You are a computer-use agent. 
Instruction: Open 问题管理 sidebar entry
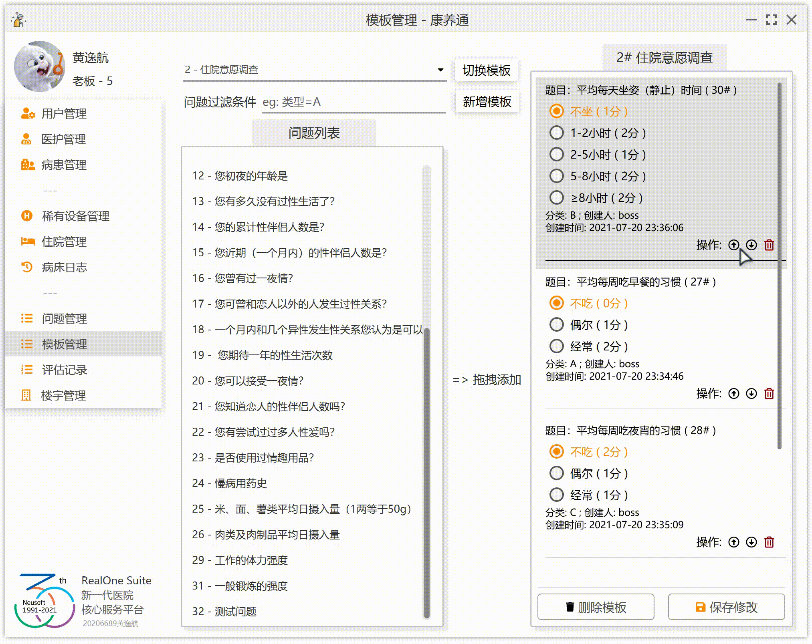[x=64, y=319]
